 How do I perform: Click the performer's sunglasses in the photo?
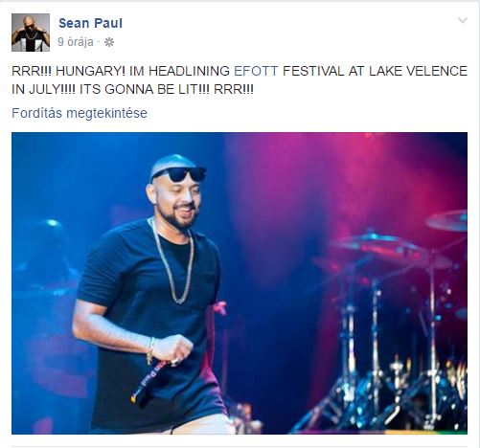[180, 174]
